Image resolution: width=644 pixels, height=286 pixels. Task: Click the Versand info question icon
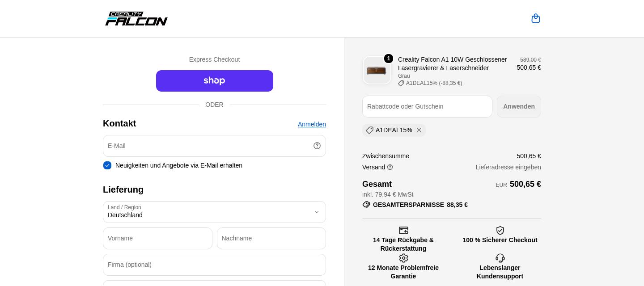(390, 167)
